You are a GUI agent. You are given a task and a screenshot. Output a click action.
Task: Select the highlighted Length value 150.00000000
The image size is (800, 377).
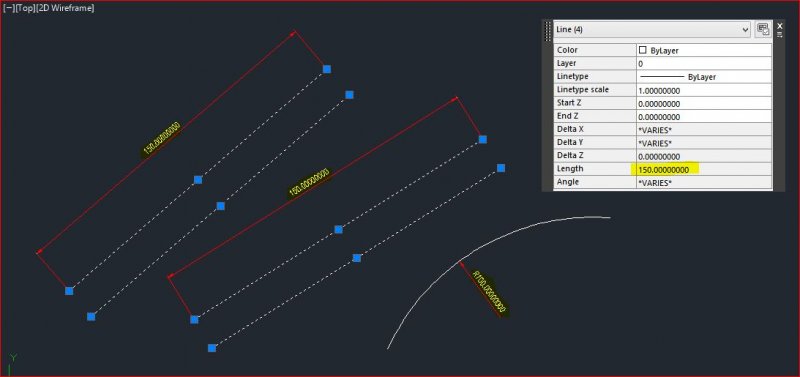coord(664,169)
